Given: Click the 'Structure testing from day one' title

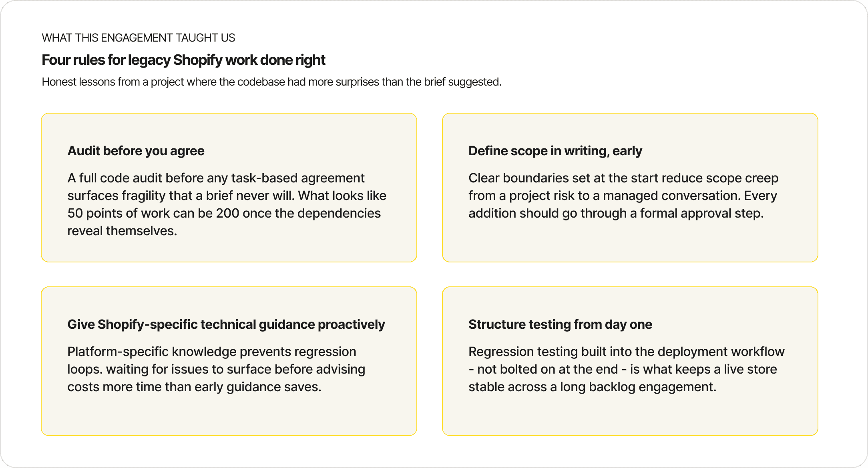Looking at the screenshot, I should pos(560,324).
